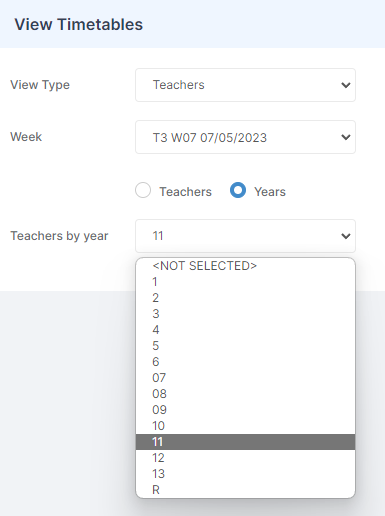Choose year 12 option
The height and width of the screenshot is (516, 385).
(245, 458)
